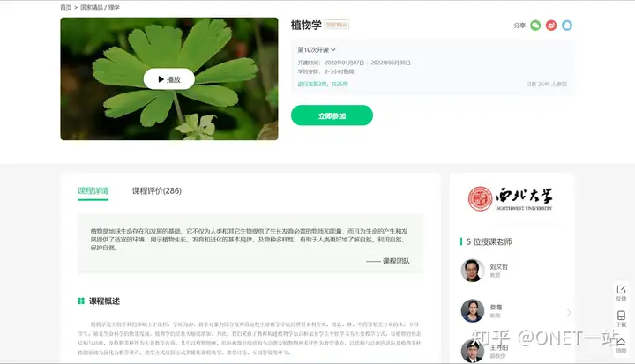
Task: Share the course via Weibo icon
Action: click(551, 26)
